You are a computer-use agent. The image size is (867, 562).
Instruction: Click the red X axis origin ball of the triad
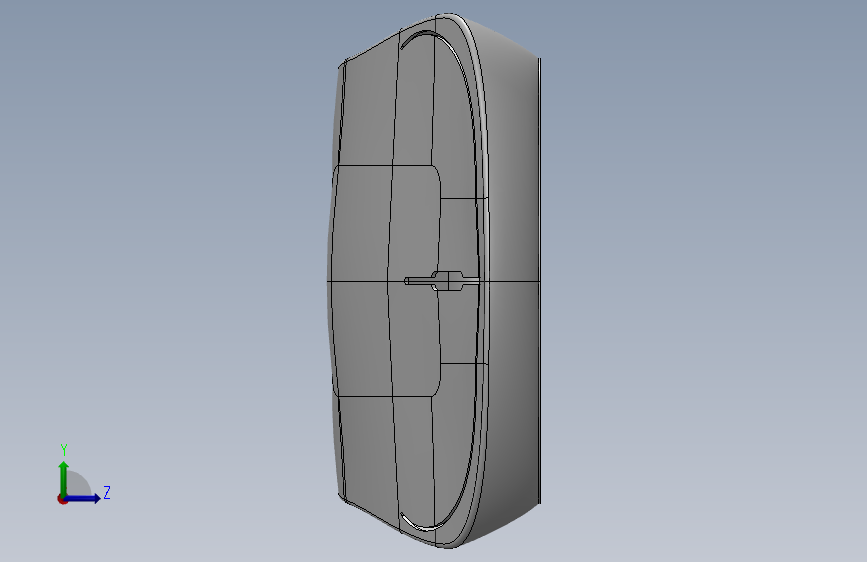point(62,499)
